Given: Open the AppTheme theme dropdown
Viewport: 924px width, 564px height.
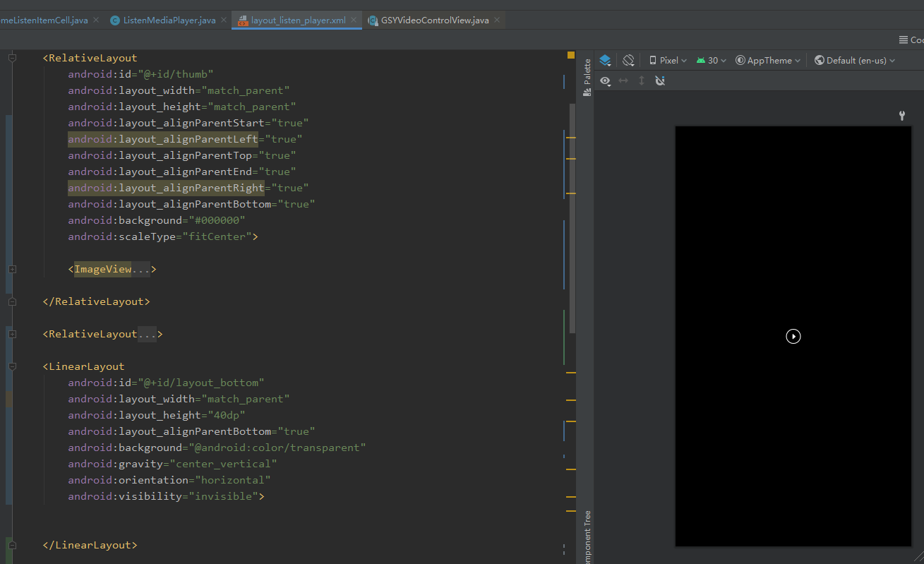Looking at the screenshot, I should [768, 61].
